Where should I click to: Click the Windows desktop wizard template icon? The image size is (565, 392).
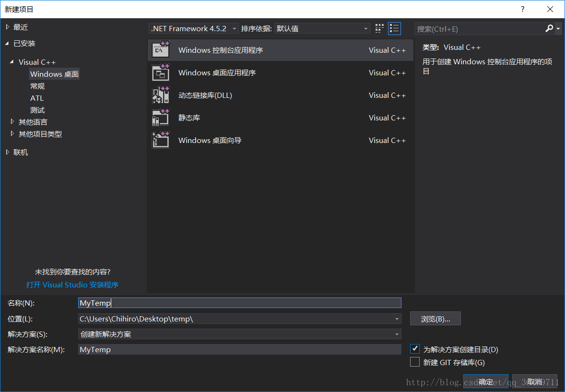[161, 140]
